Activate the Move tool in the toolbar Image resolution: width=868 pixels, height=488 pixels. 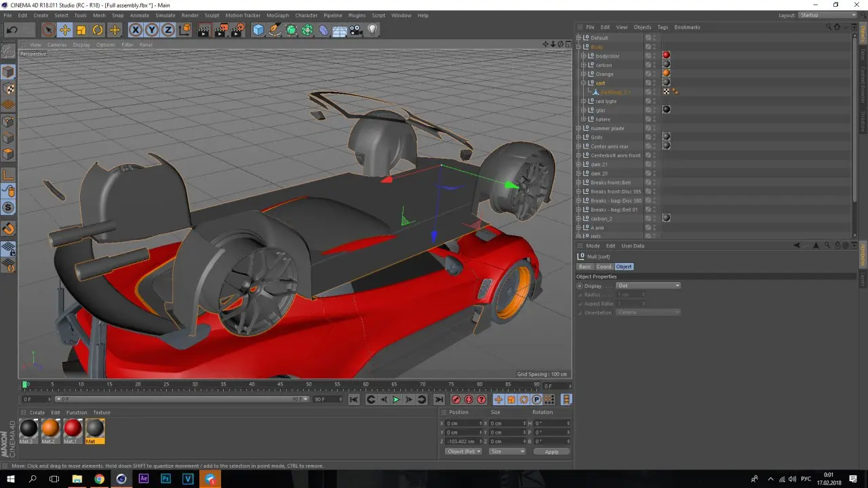pos(65,30)
